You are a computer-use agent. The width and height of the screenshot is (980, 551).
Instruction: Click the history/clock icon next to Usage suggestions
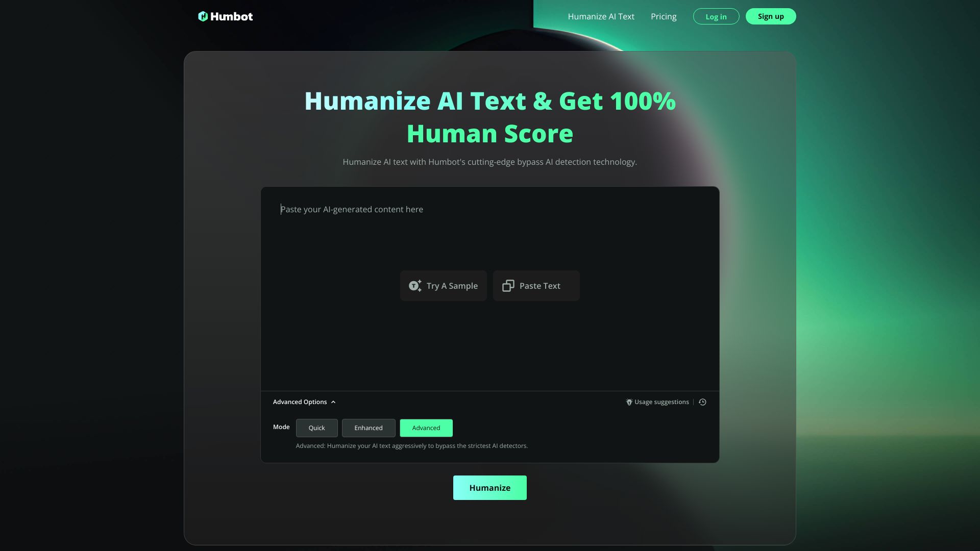703,402
